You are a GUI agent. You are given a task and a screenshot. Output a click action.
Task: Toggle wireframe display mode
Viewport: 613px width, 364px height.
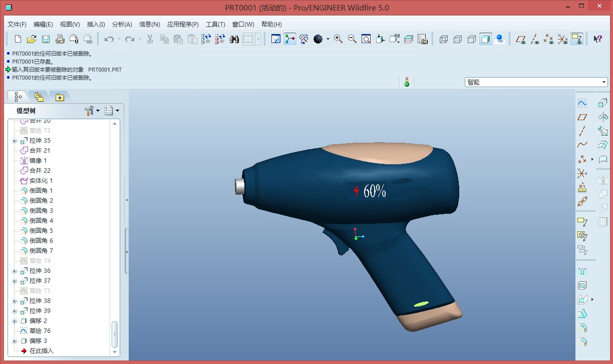coord(444,39)
